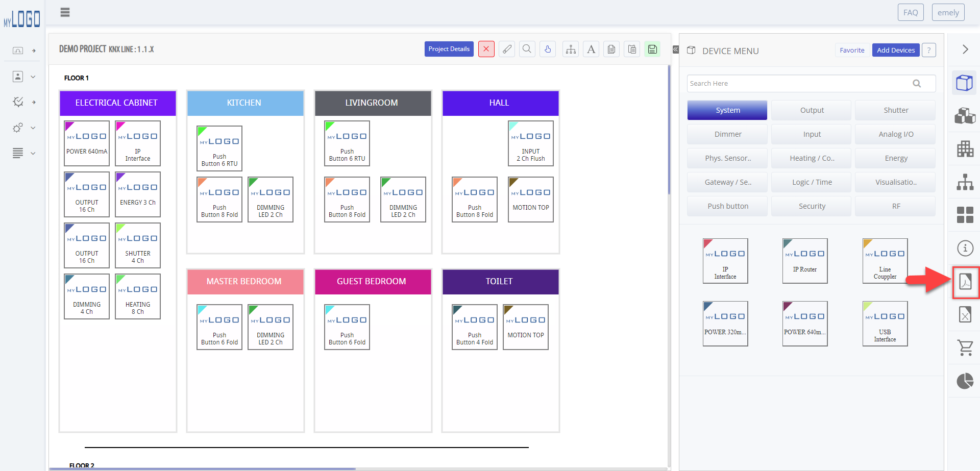
Task: Open the PDF export icon
Action: [x=965, y=282]
